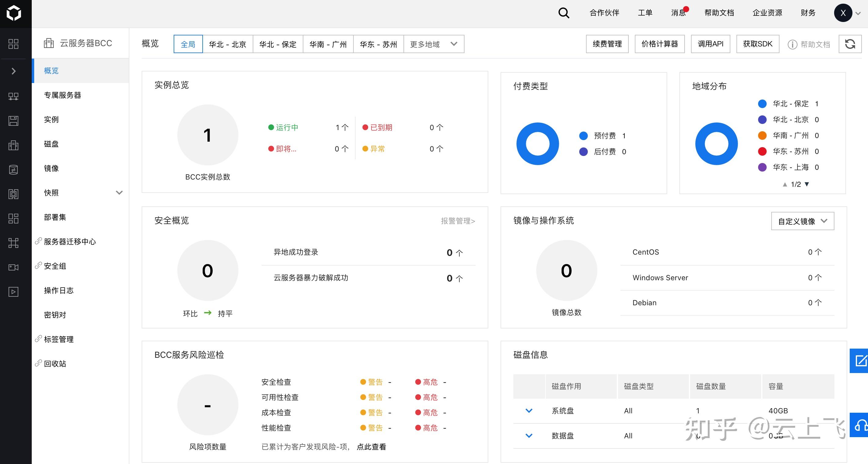Click the 预付费 blue legend dot
Screen dimensions: 868x464
point(584,136)
